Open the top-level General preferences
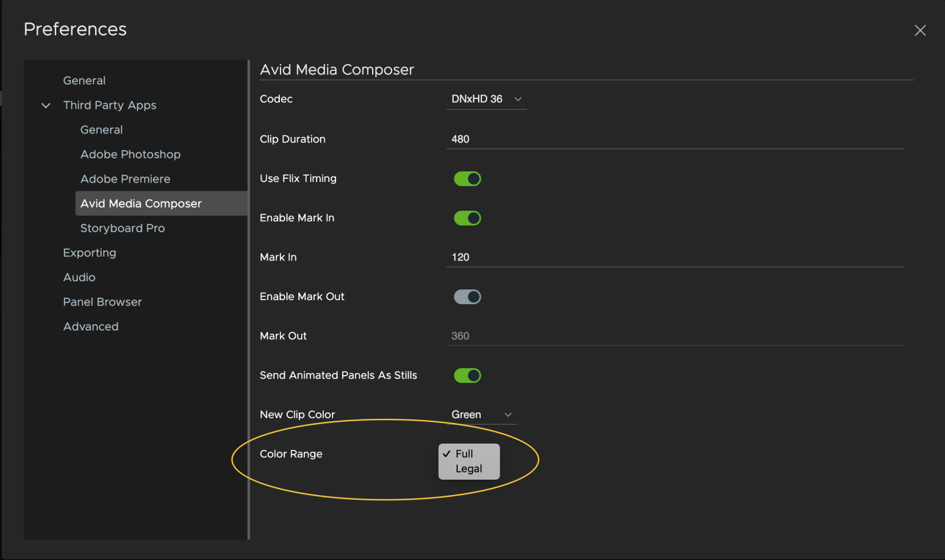945x560 pixels. [84, 81]
